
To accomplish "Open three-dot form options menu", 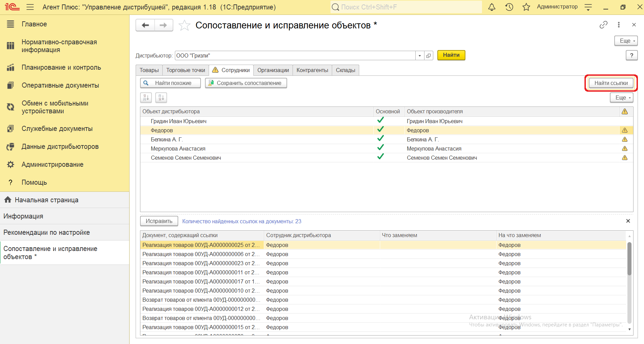I will (x=619, y=25).
